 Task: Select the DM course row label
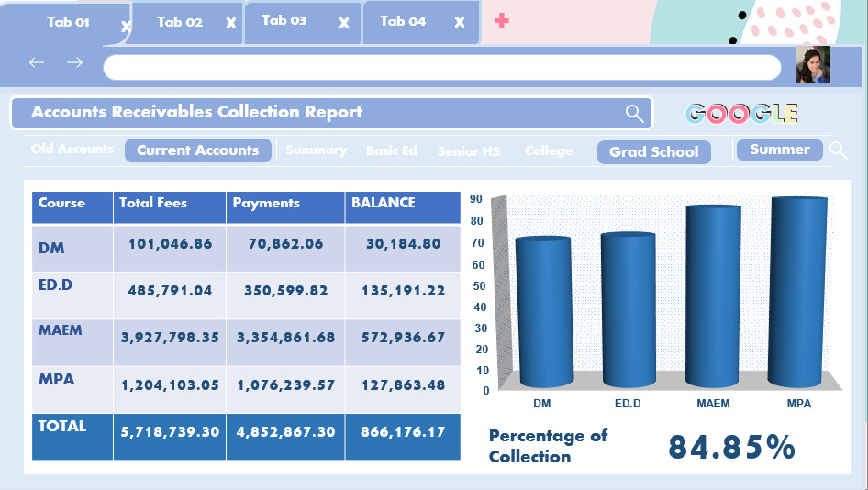(x=51, y=248)
